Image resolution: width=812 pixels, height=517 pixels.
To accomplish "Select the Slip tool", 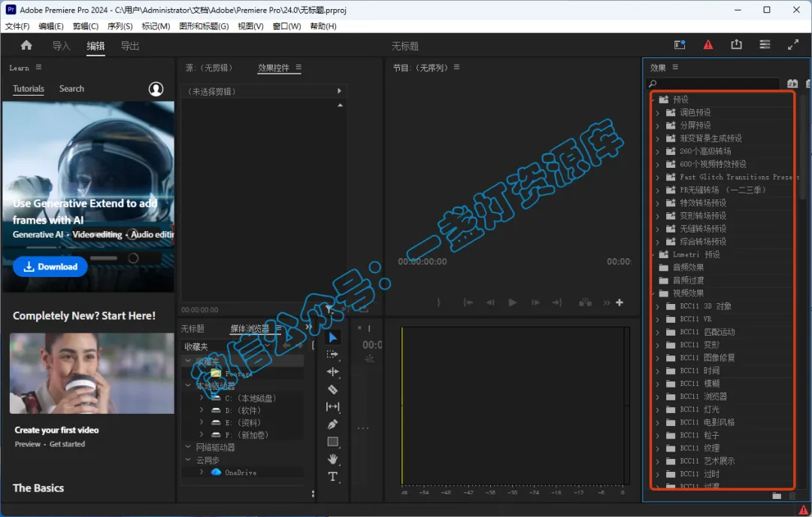I will tap(333, 406).
